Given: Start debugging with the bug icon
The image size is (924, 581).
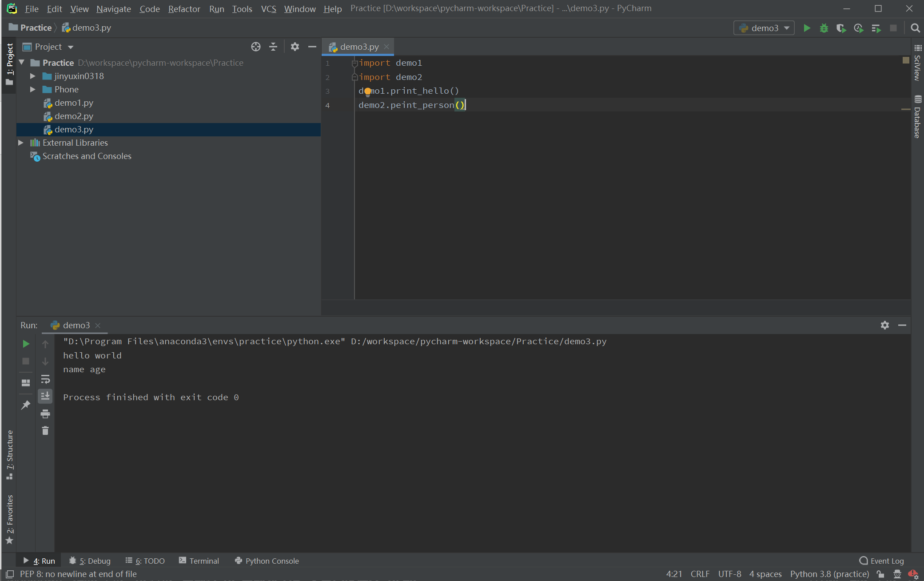Looking at the screenshot, I should click(824, 28).
